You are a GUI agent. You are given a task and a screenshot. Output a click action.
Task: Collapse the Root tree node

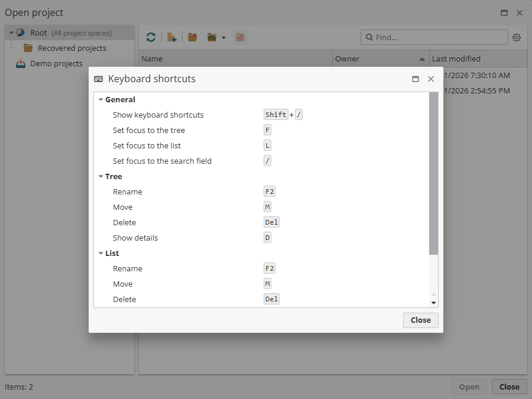point(12,33)
